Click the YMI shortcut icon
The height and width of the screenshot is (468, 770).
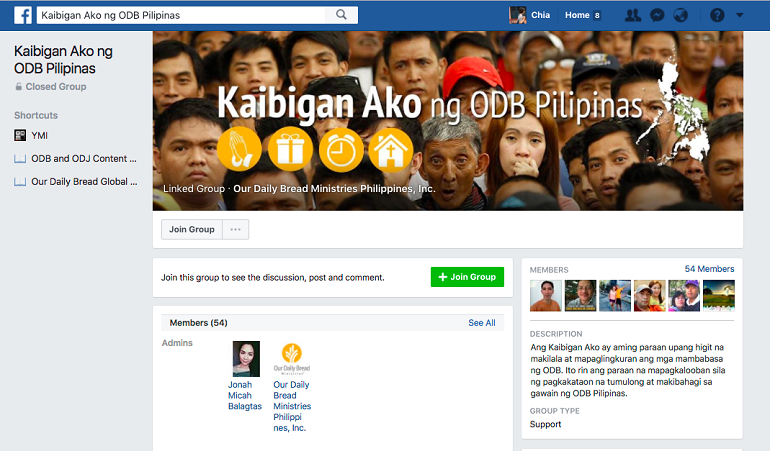tap(20, 135)
